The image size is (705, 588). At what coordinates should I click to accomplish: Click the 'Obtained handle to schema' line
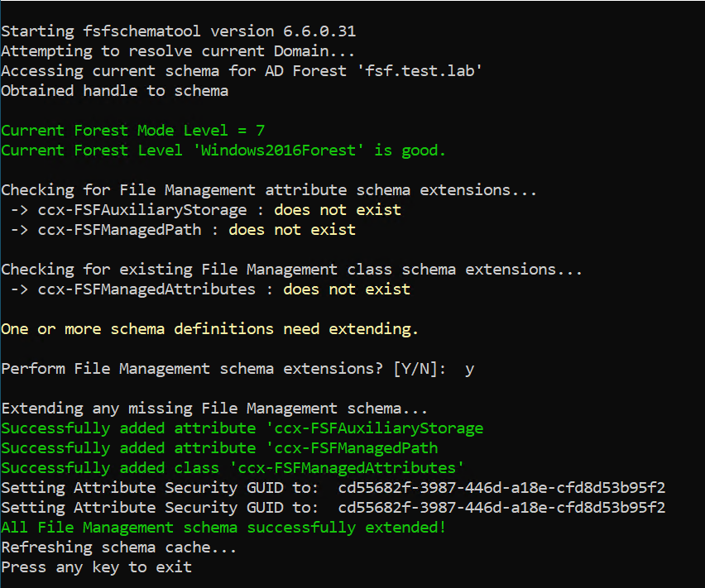tap(114, 91)
